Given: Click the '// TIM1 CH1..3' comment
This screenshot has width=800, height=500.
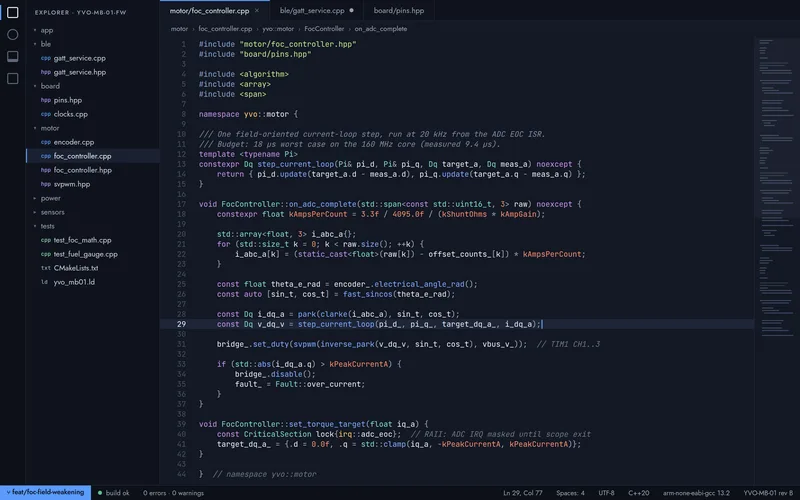Looking at the screenshot, I should click(x=568, y=344).
